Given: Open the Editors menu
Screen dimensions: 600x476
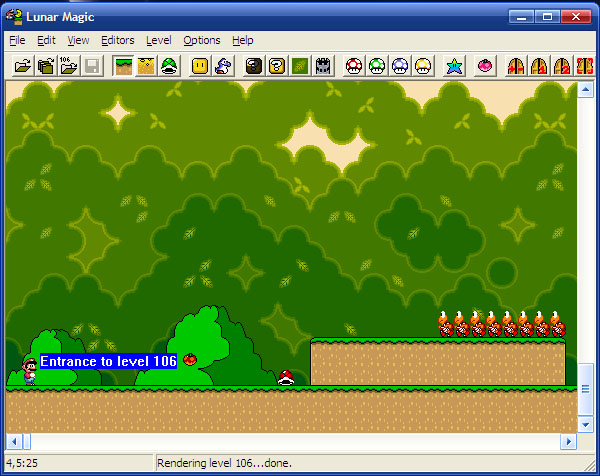Looking at the screenshot, I should point(117,40).
